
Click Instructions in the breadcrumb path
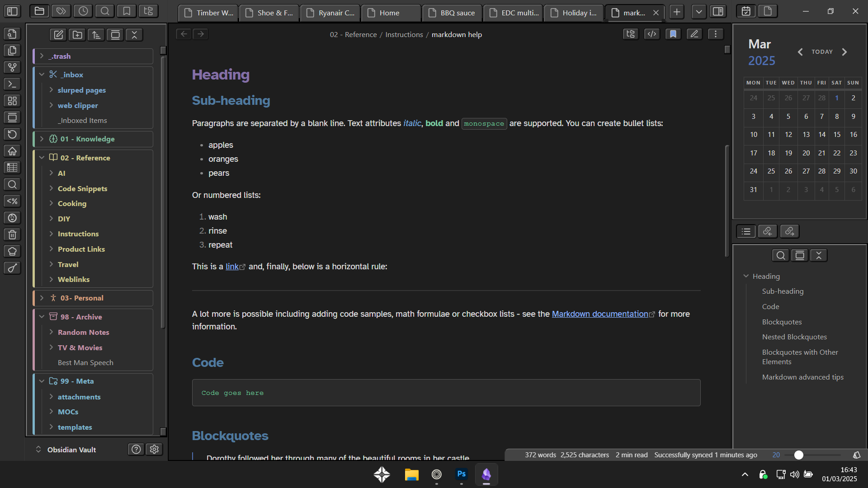click(x=404, y=34)
